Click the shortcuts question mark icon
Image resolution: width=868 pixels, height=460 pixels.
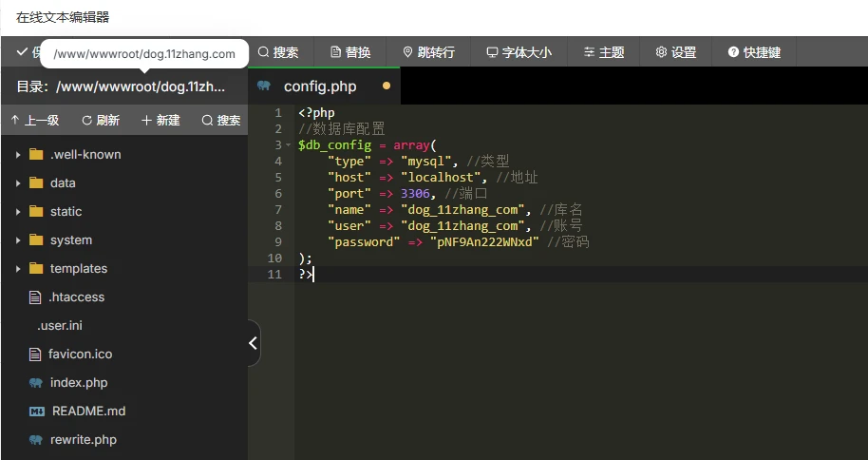[733, 52]
